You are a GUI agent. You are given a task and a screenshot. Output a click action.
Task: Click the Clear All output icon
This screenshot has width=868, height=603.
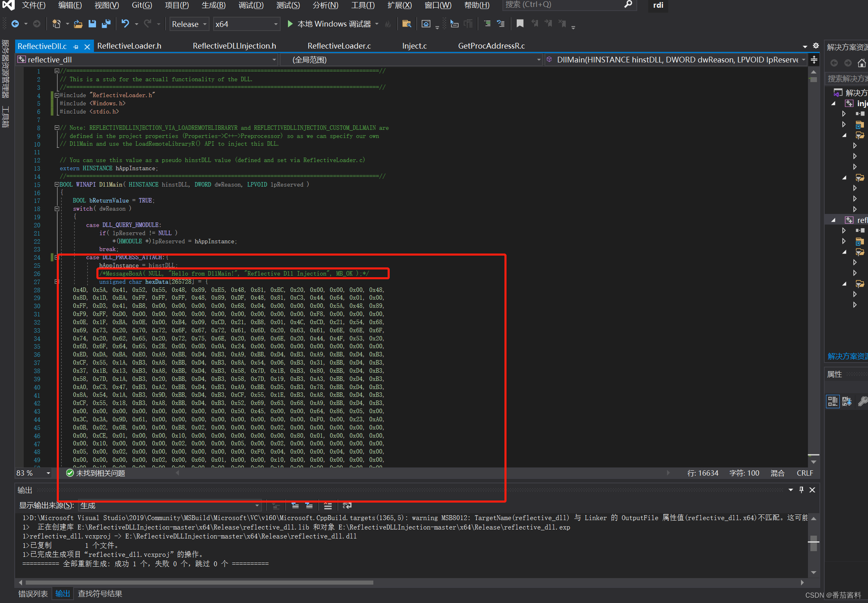328,505
